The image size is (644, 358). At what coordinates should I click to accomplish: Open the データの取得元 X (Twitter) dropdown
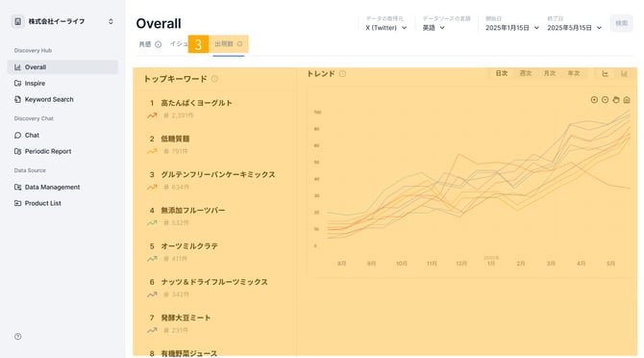(385, 28)
